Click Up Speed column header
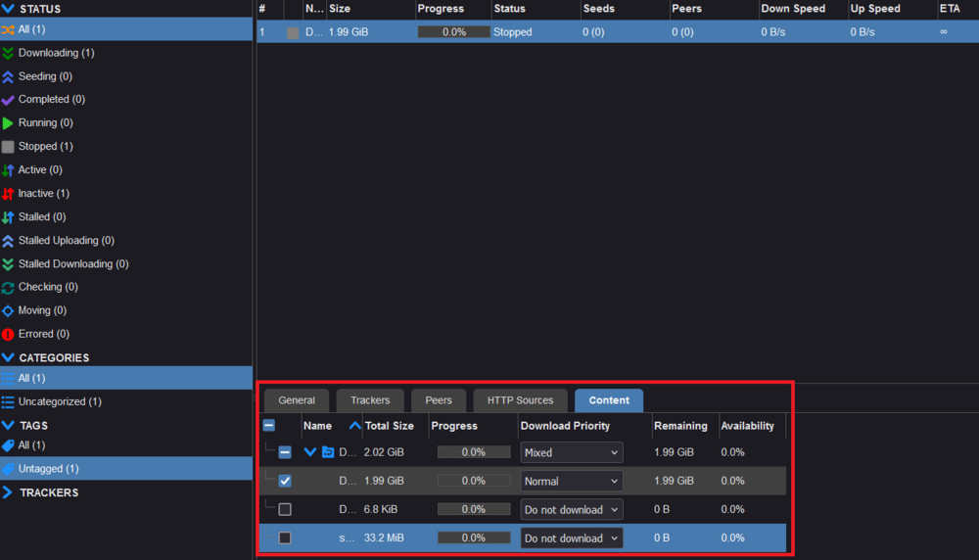 click(x=892, y=9)
